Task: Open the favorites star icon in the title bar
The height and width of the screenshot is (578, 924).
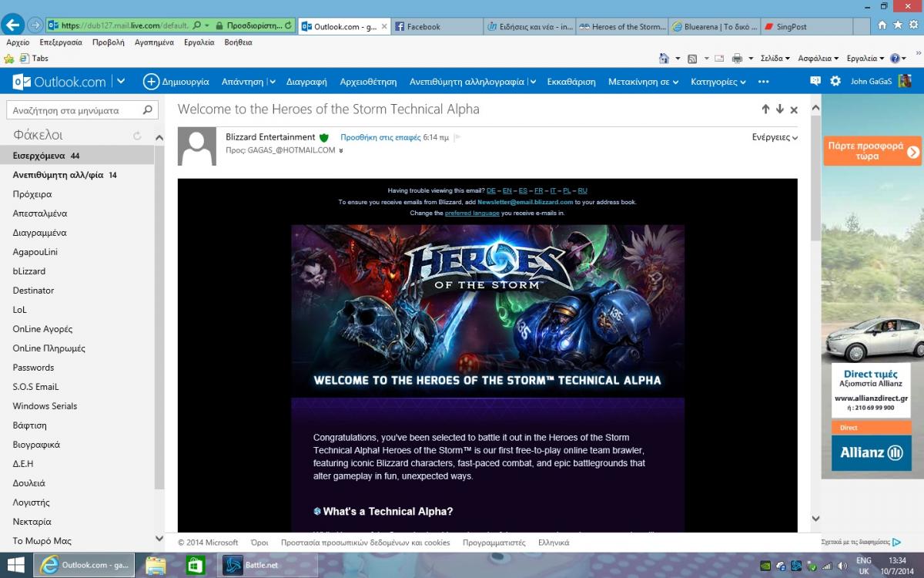Action: (898, 25)
